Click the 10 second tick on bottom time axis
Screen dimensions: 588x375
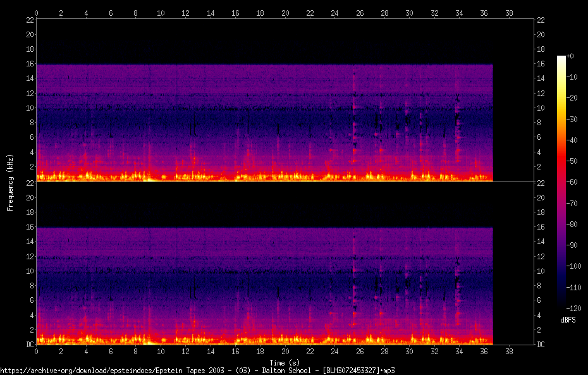point(161,352)
